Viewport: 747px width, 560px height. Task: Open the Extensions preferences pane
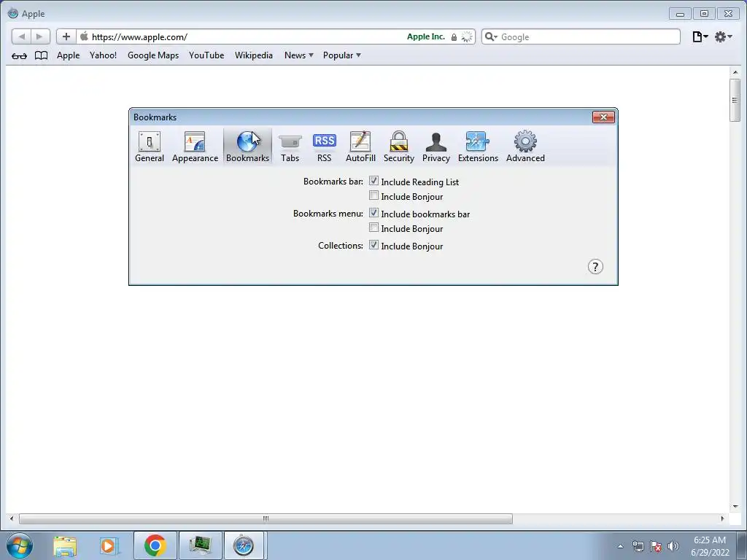click(478, 147)
